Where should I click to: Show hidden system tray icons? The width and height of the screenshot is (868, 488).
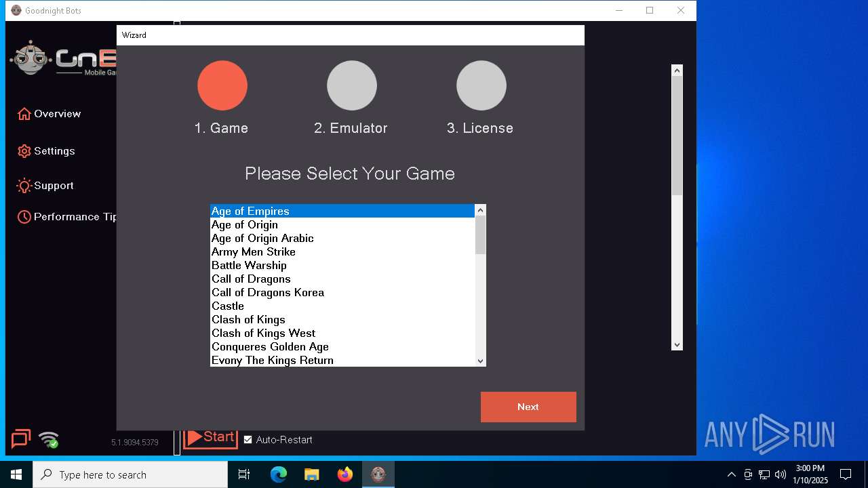tap(731, 474)
